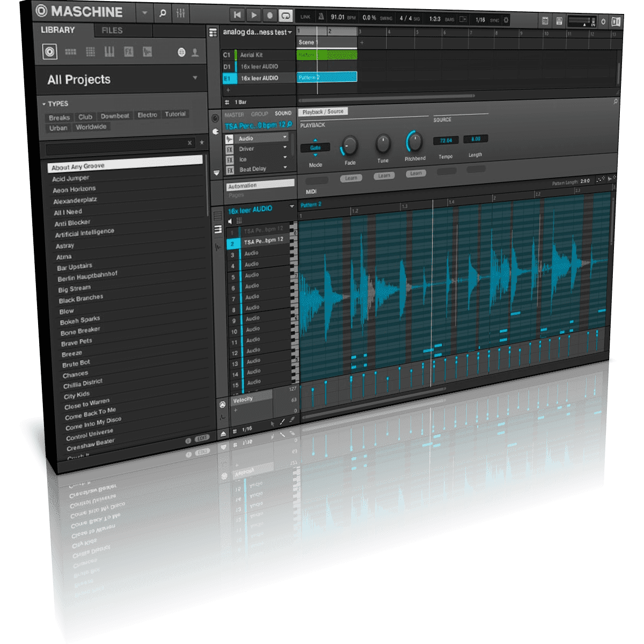Screen dimensions: 644x644
Task: Click the Beat Delay FX slot icon
Action: pos(230,170)
